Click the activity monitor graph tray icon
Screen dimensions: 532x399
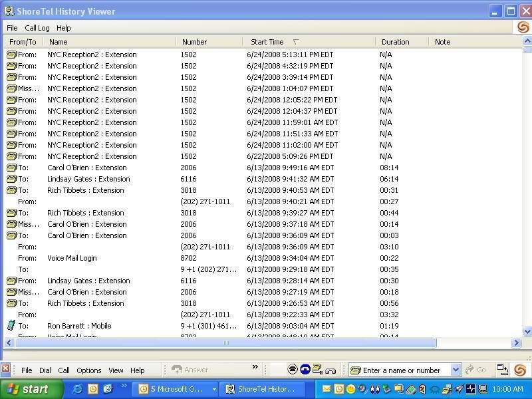tap(471, 389)
